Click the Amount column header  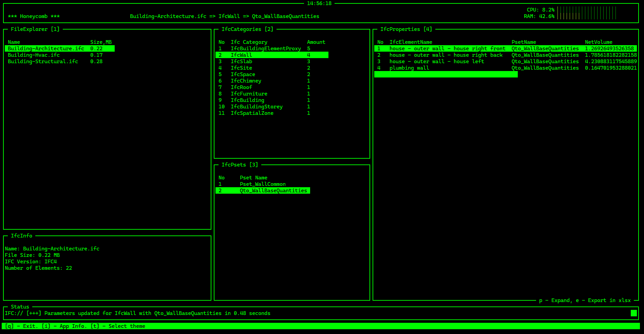point(316,42)
